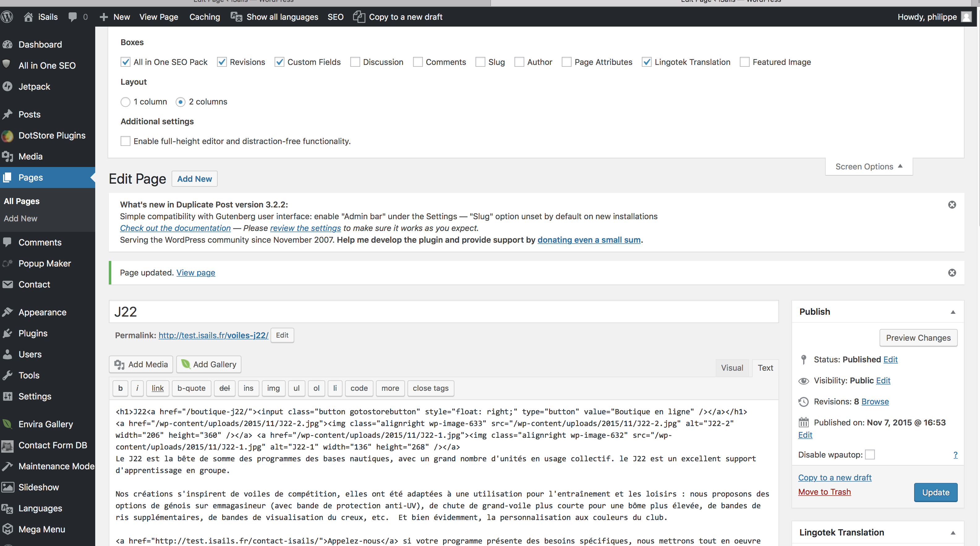Click the Add Gallery button
980x546 pixels.
coord(209,365)
